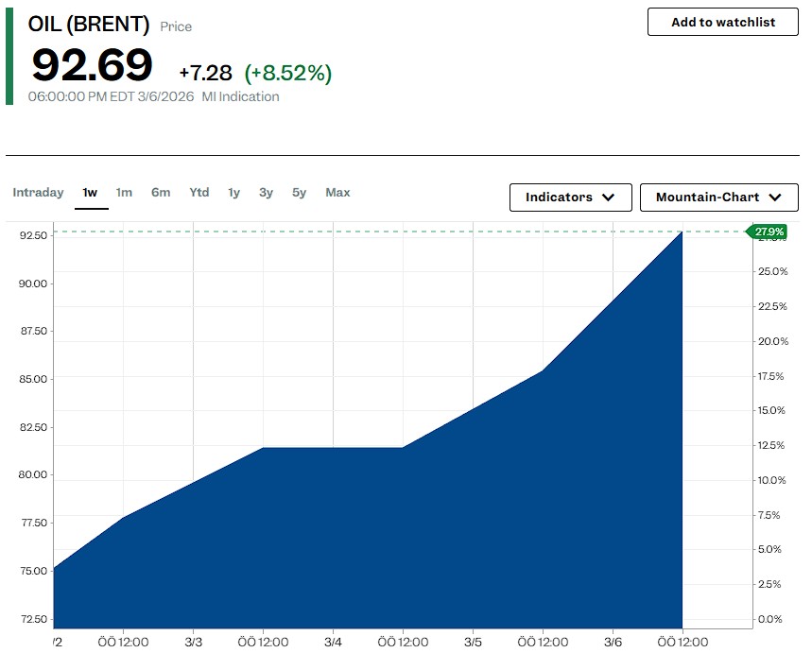Click the 3/6 date axis label

tap(613, 642)
